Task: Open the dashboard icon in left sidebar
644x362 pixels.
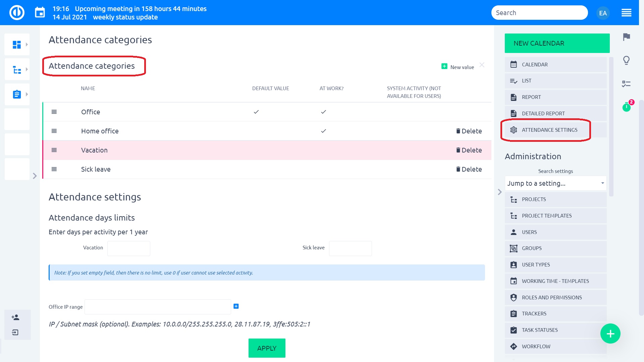Action: click(16, 44)
